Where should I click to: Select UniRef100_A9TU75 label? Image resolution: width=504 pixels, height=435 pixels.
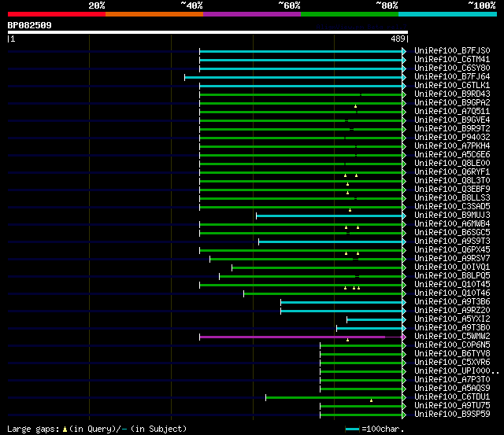[x=452, y=406]
